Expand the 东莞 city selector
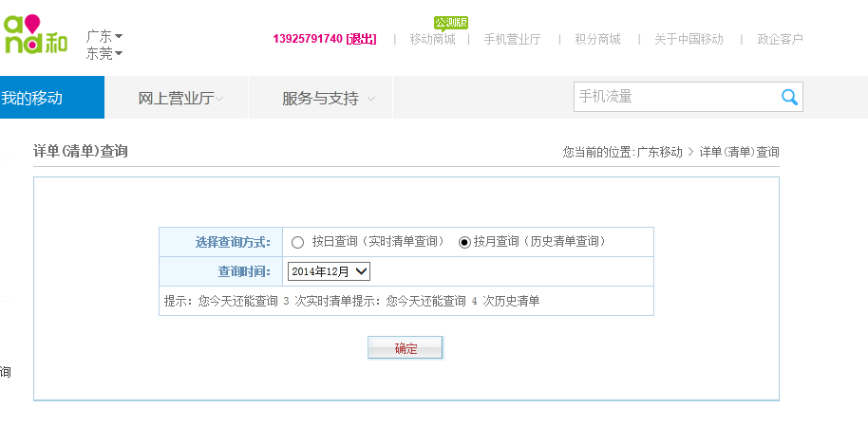This screenshot has width=868, height=445. (104, 53)
